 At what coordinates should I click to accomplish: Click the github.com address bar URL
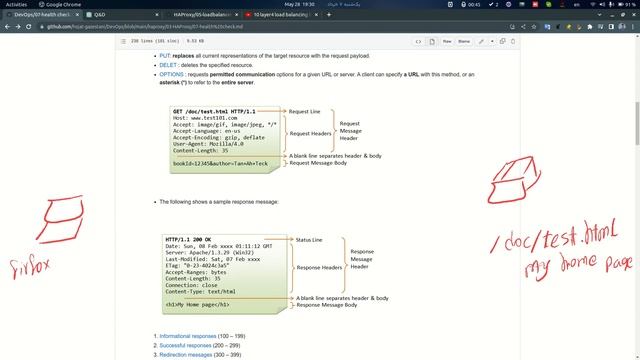click(x=145, y=27)
